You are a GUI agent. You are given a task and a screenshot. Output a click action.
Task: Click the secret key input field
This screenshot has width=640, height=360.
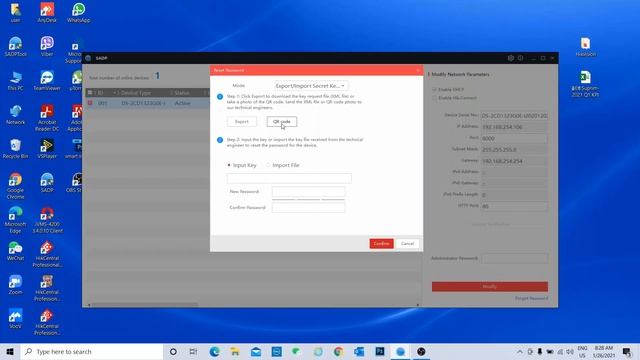pyautogui.click(x=289, y=178)
